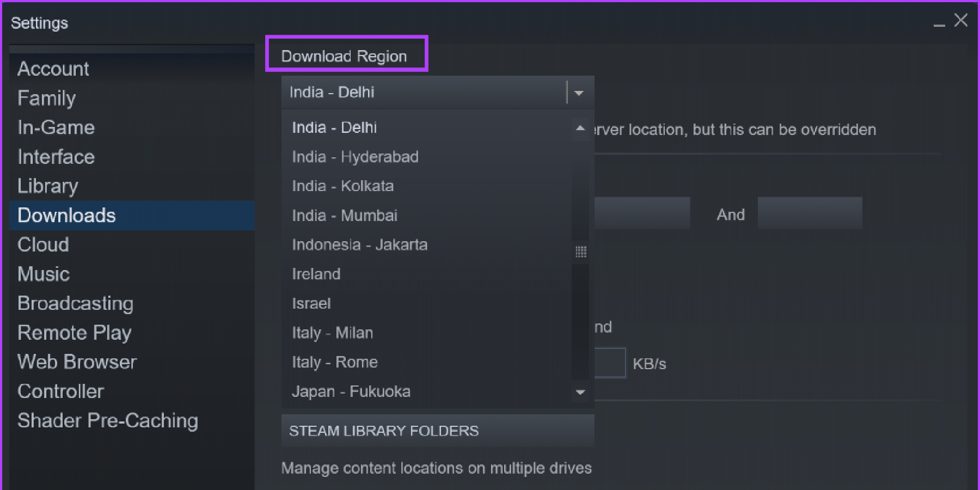980x490 pixels.
Task: Go to In-Game settings
Action: pyautogui.click(x=132, y=127)
